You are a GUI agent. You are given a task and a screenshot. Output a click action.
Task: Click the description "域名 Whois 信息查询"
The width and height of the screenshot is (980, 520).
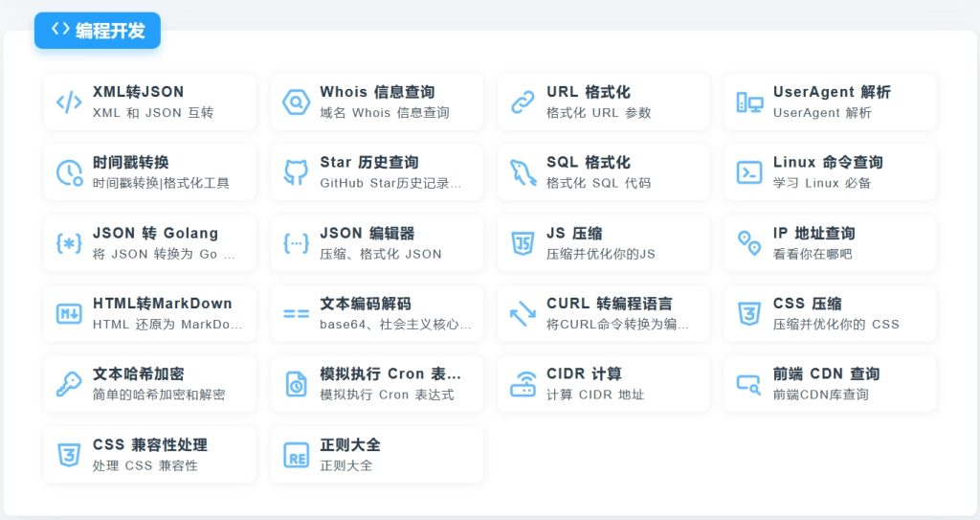pos(385,113)
